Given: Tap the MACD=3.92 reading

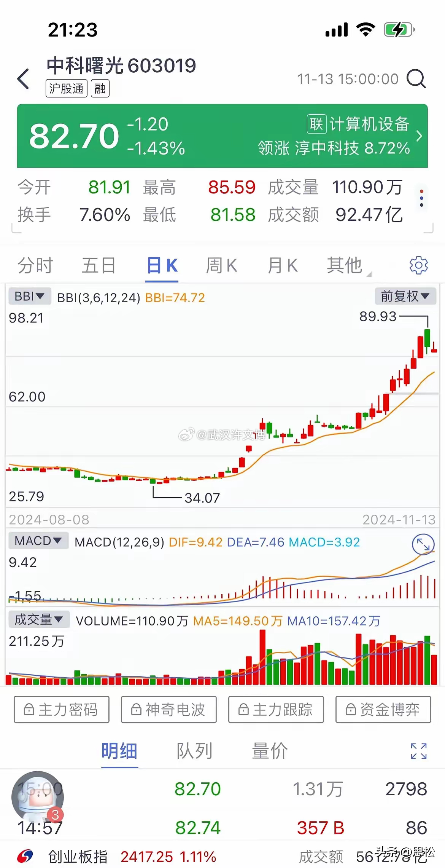Looking at the screenshot, I should 324,542.
